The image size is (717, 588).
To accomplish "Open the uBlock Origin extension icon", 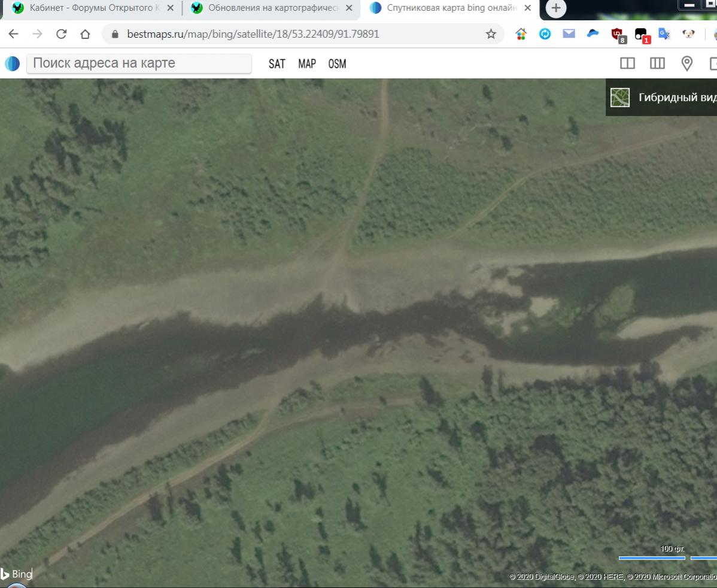I will pos(617,34).
